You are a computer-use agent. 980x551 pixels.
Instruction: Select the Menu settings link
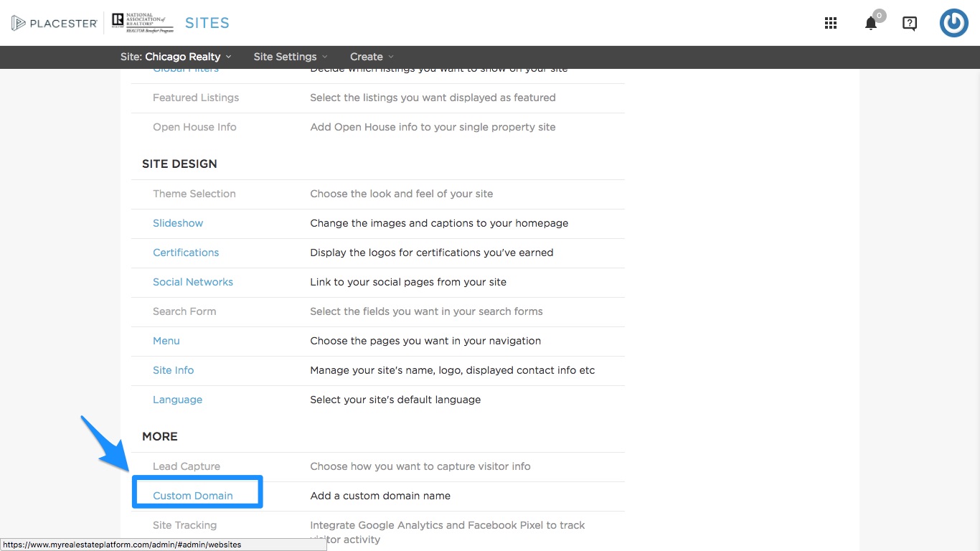point(166,341)
